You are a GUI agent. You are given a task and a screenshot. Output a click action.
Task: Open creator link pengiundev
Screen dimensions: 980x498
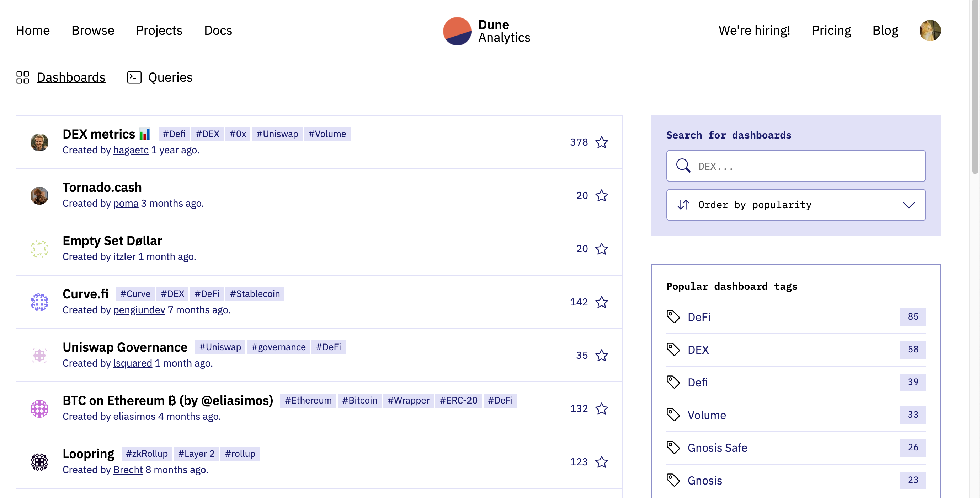coord(139,310)
